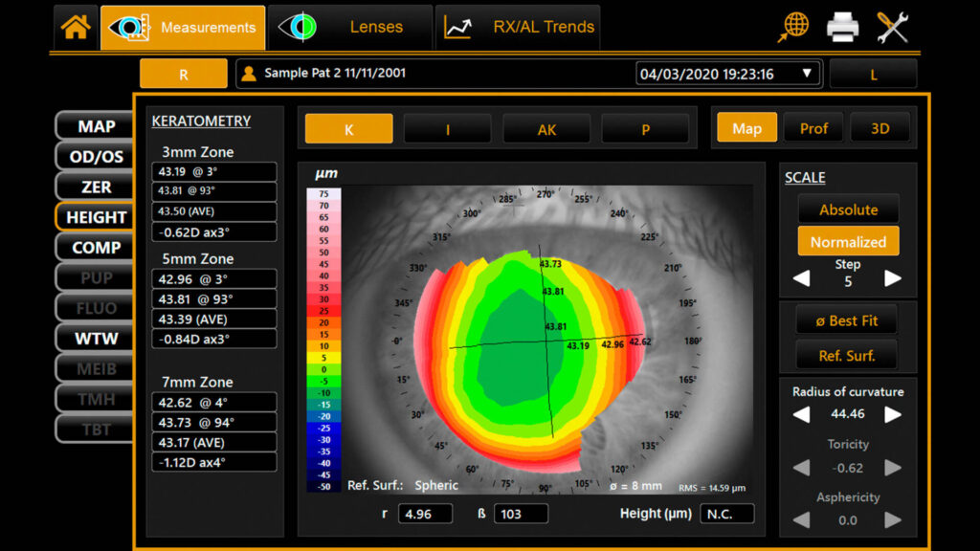Screen dimensions: 980x551
Task: Open the wrench and screwdriver settings
Action: coord(893,28)
